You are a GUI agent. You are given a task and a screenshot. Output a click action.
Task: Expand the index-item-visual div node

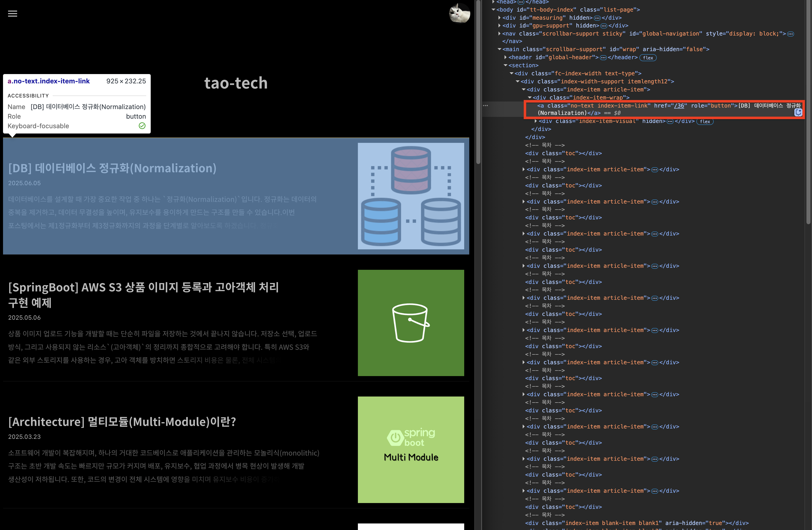[x=536, y=121]
